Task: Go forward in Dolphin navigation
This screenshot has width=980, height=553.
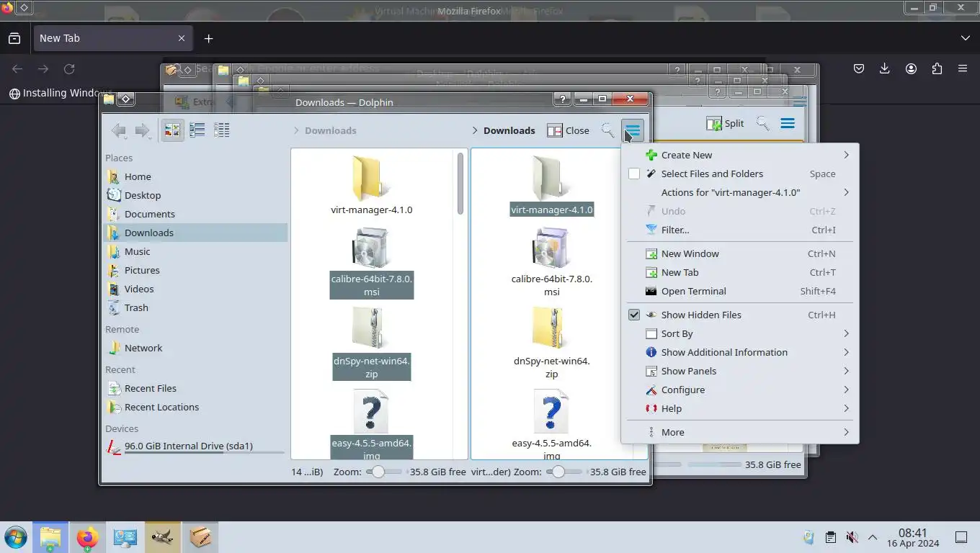Action: pyautogui.click(x=143, y=130)
